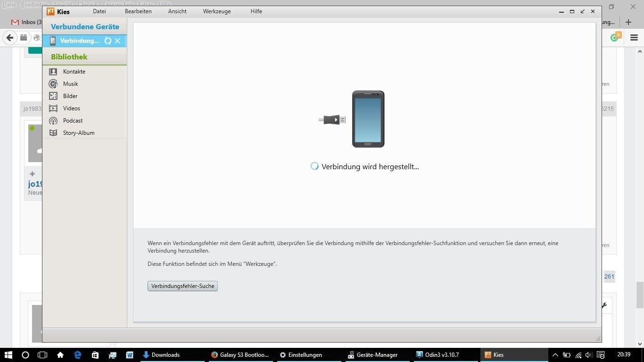Screen dimensions: 644x362
Task: Switch to the Einstellungen taskbar window
Action: (309, 355)
